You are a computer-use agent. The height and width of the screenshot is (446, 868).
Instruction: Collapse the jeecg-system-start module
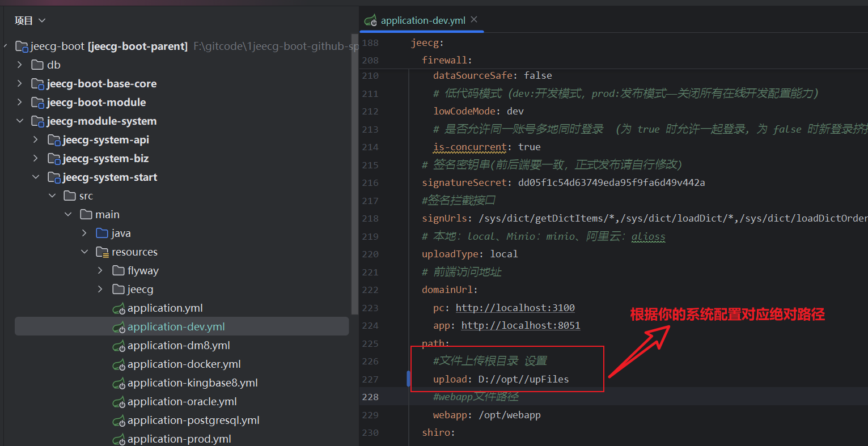tap(36, 177)
